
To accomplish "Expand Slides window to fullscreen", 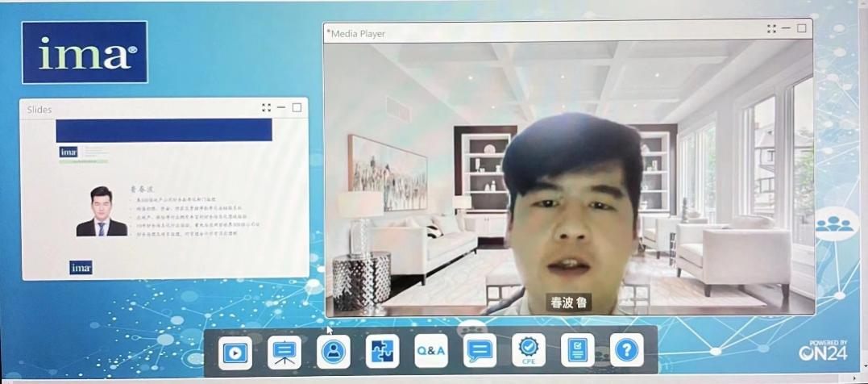I will 266,107.
